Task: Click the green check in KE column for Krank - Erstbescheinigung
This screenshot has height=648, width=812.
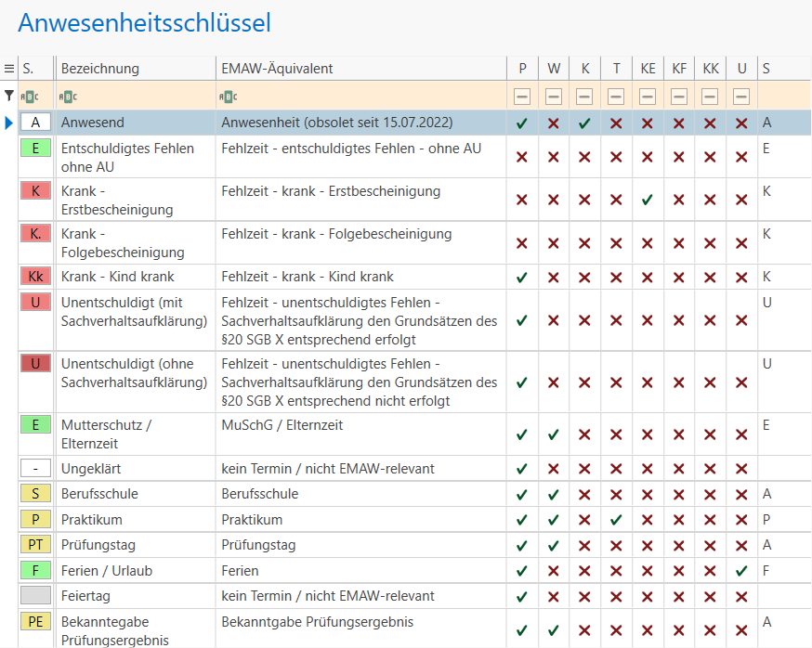Action: 648,200
